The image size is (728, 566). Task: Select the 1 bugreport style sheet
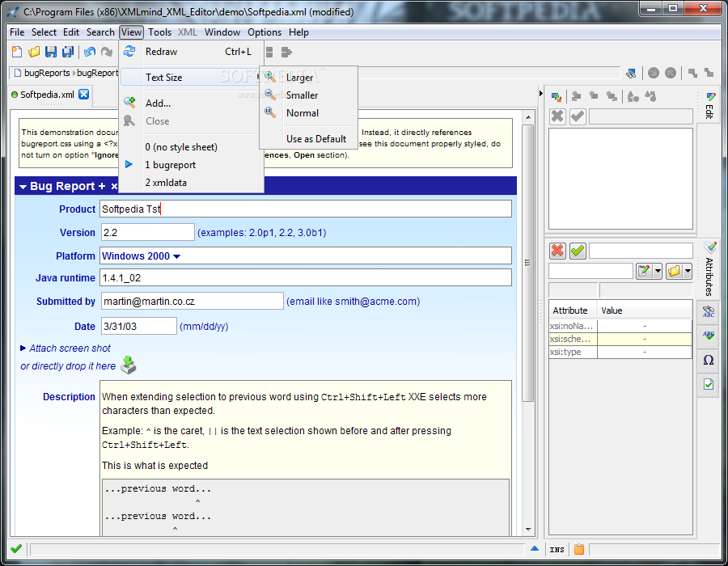tap(170, 165)
